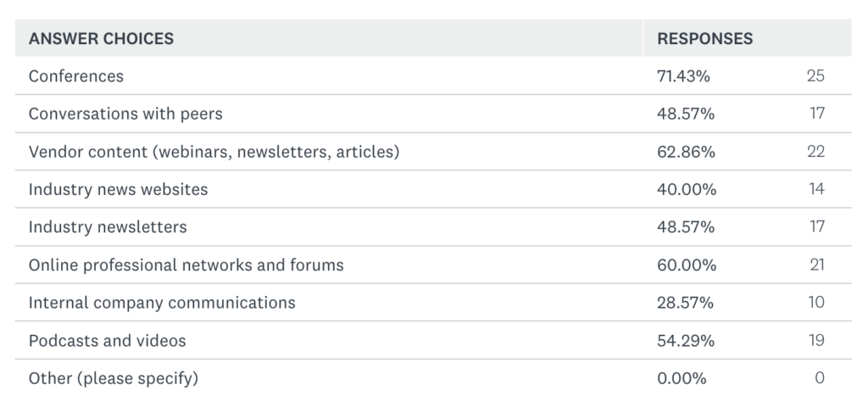Click the 0.00% Other percentage
This screenshot has height=396, width=868.
pyautogui.click(x=682, y=378)
